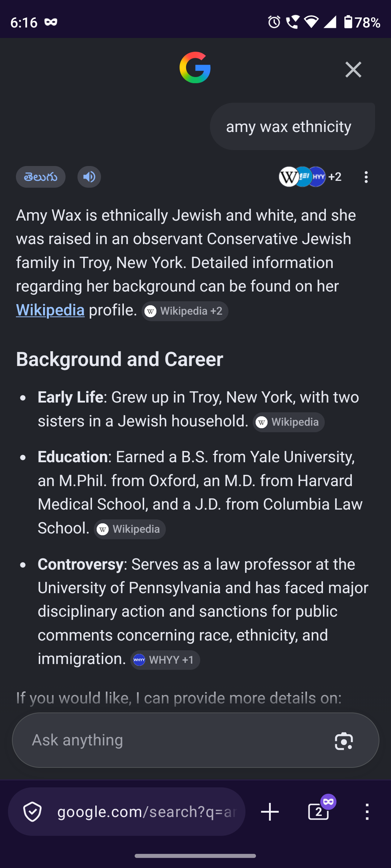391x868 pixels.
Task: Select the google.com address bar URL
Action: (146, 812)
